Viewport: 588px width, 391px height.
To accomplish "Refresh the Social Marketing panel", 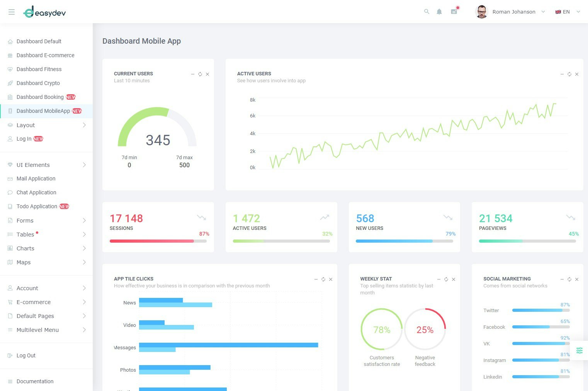I will click(x=569, y=279).
